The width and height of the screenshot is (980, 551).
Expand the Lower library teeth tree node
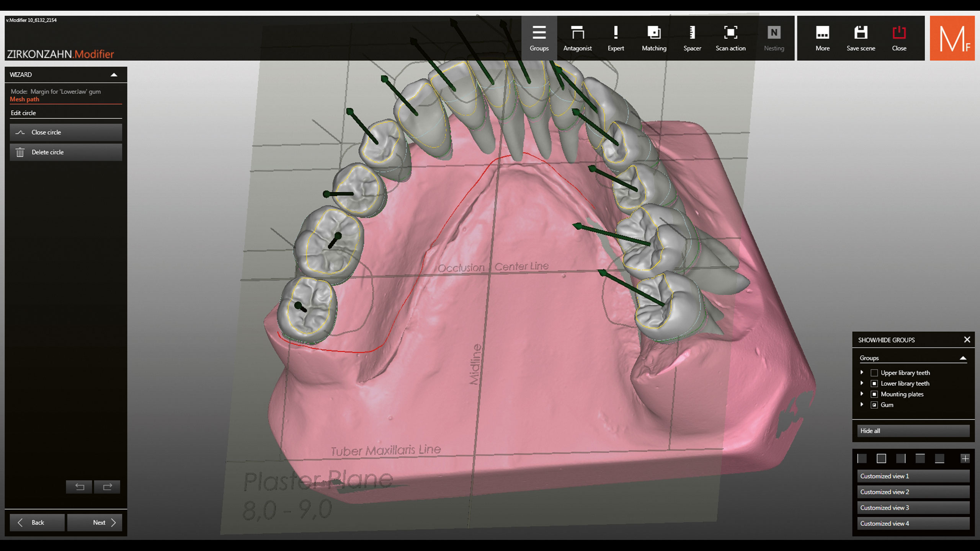click(862, 383)
